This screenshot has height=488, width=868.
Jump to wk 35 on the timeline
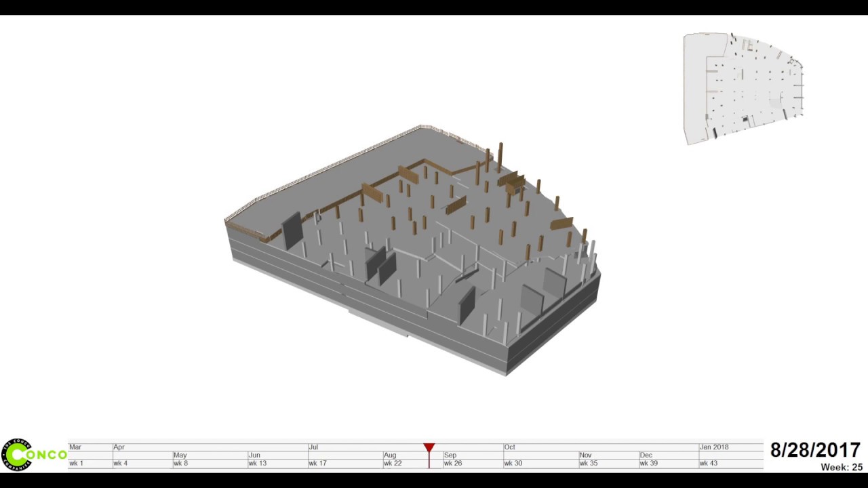(589, 464)
